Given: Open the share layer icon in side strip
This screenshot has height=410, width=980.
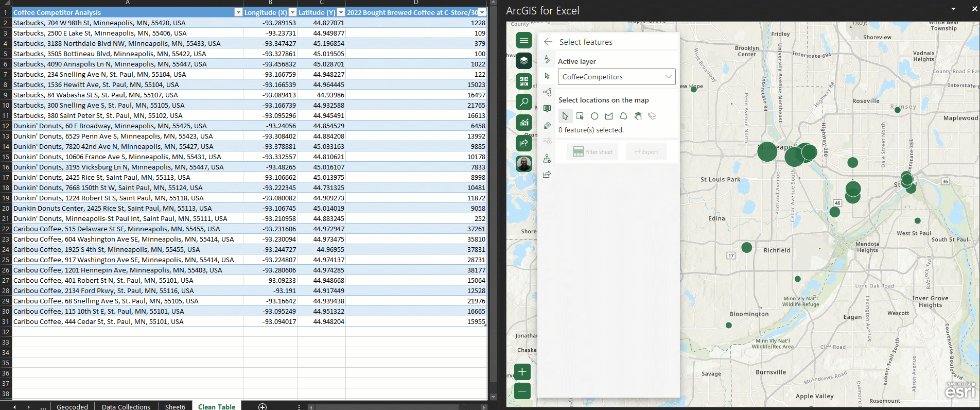Looking at the screenshot, I should tap(547, 175).
